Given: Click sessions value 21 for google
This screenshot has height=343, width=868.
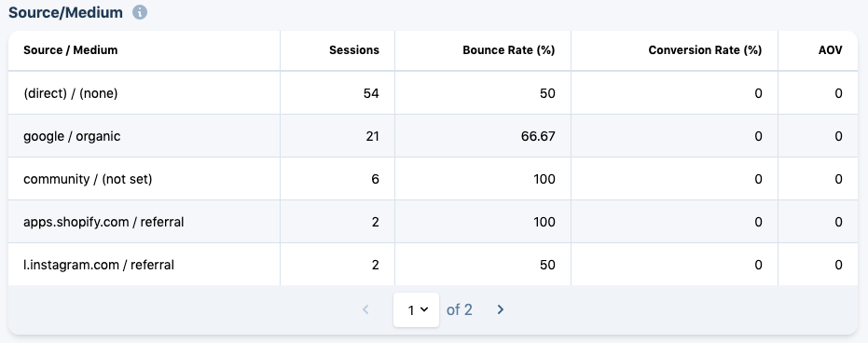Looking at the screenshot, I should [x=373, y=136].
